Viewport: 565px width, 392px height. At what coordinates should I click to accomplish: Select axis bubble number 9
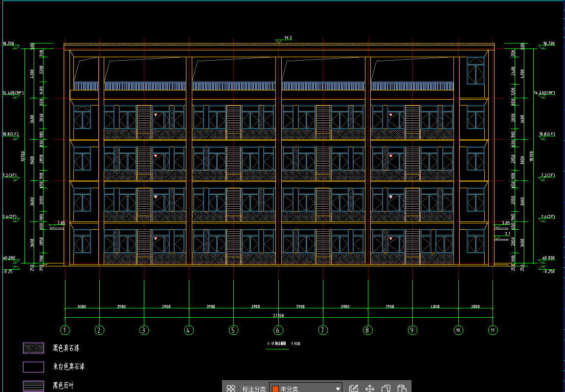coord(412,330)
